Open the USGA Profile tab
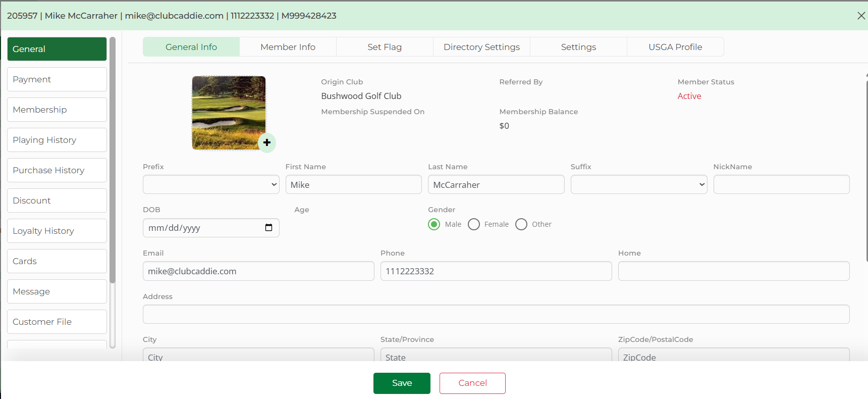 [x=675, y=47]
